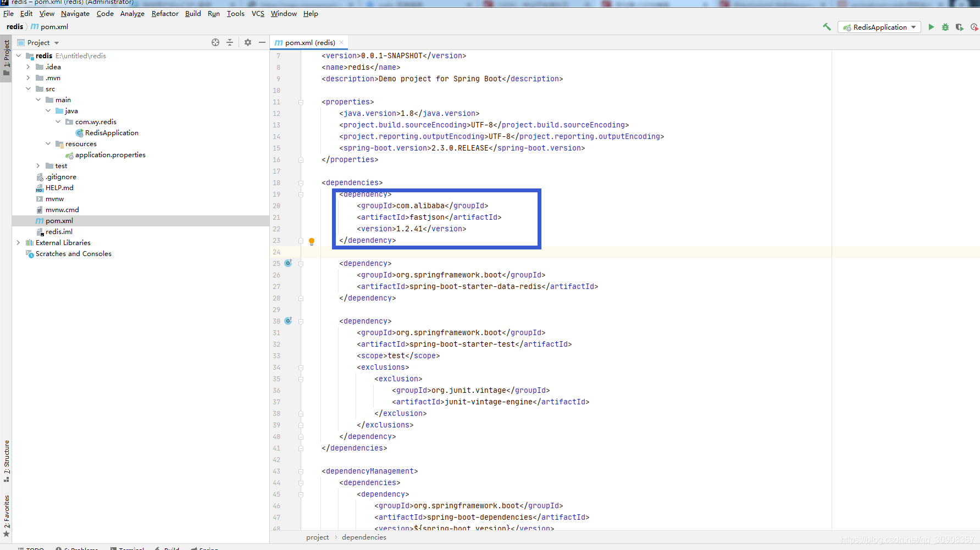Viewport: 980px width, 550px height.
Task: Open the Code menu
Action: pyautogui.click(x=105, y=14)
